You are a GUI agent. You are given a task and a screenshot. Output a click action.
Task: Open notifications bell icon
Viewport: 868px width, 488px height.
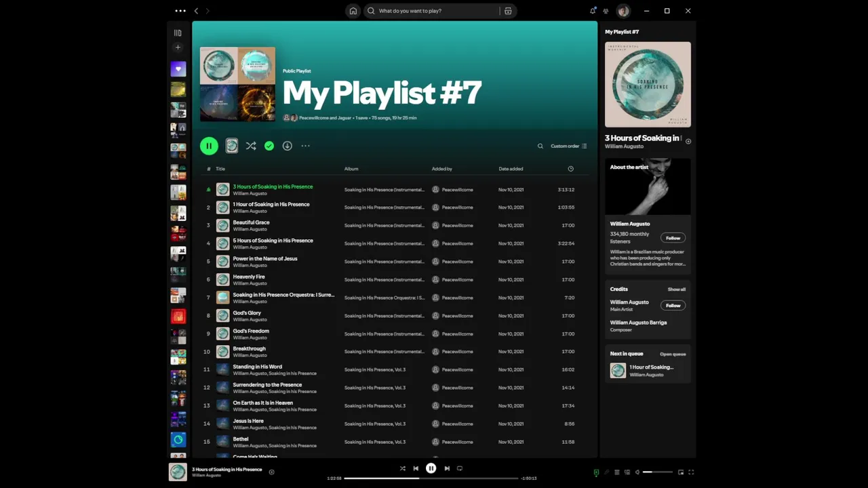pyautogui.click(x=593, y=11)
